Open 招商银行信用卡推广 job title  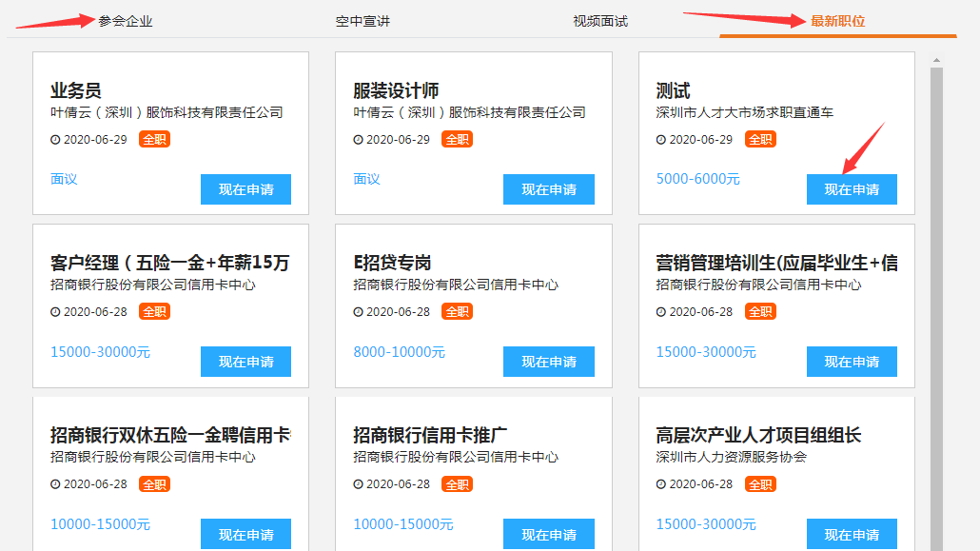(x=430, y=435)
